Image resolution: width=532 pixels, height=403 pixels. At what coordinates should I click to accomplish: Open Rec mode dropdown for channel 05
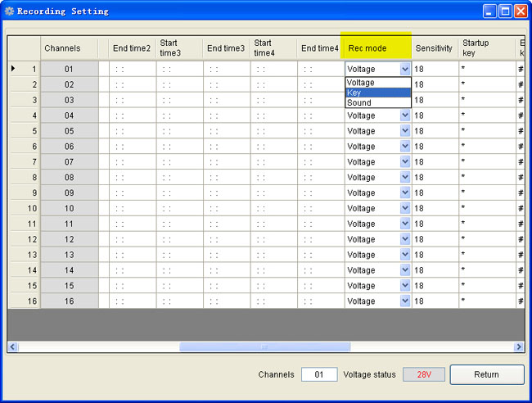(x=405, y=131)
